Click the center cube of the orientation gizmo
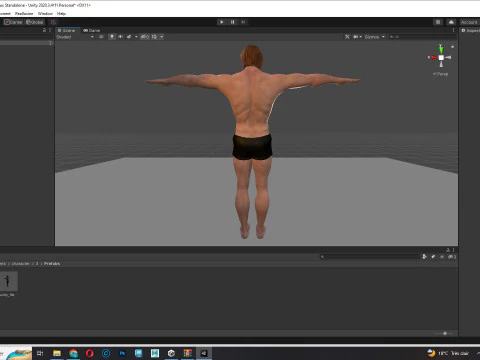480x360 pixels. pyautogui.click(x=441, y=58)
